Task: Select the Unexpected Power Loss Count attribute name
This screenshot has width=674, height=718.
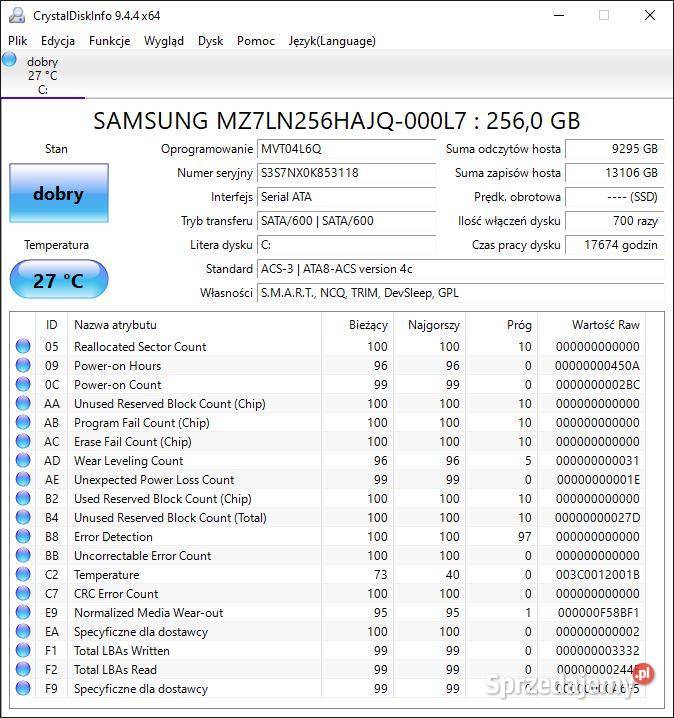Action: pos(154,480)
